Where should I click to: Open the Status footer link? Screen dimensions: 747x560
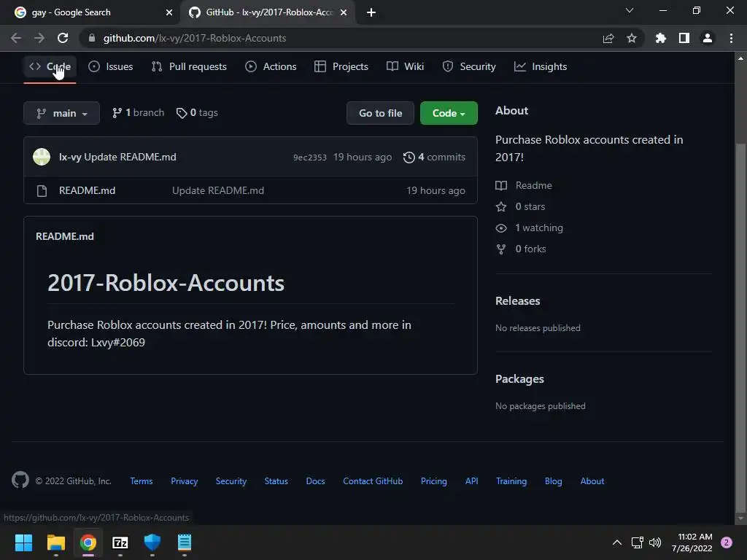click(276, 481)
